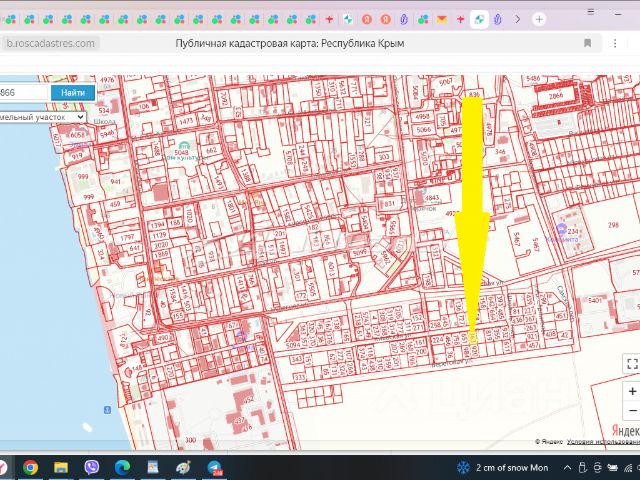Toggle fullscreen map view icon
Image resolution: width=640 pixels, height=480 pixels.
tap(631, 364)
